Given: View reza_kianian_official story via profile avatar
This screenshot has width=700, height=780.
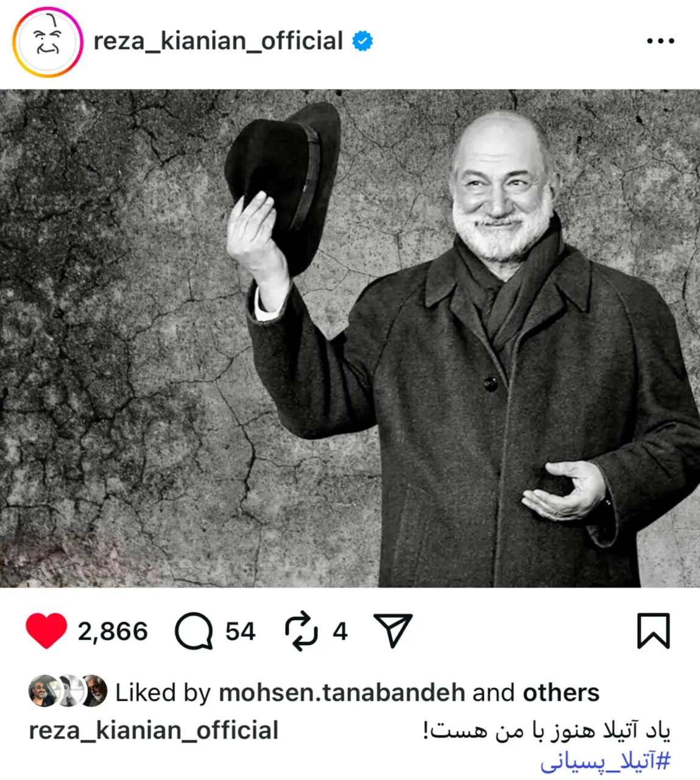Looking at the screenshot, I should [47, 42].
